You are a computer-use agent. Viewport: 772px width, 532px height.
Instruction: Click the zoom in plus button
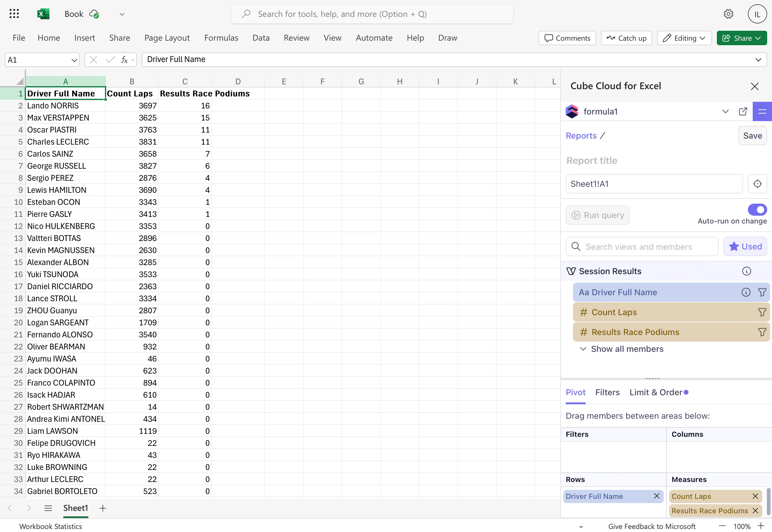point(761,526)
